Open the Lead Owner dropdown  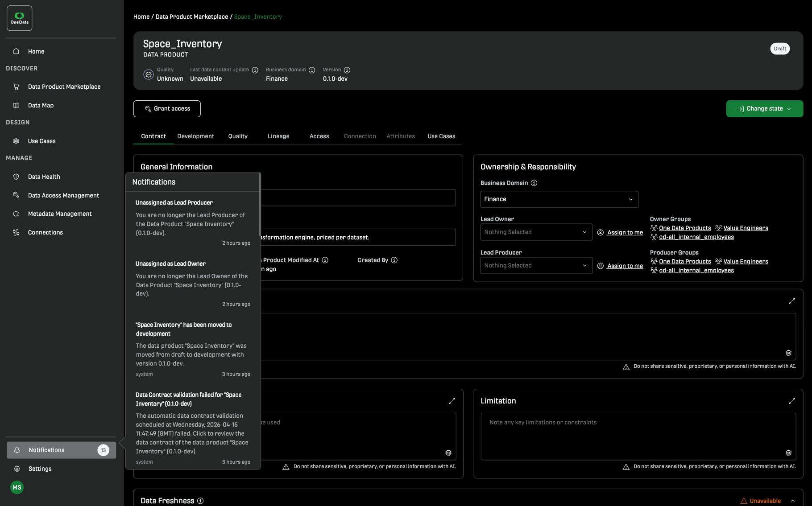pyautogui.click(x=536, y=232)
